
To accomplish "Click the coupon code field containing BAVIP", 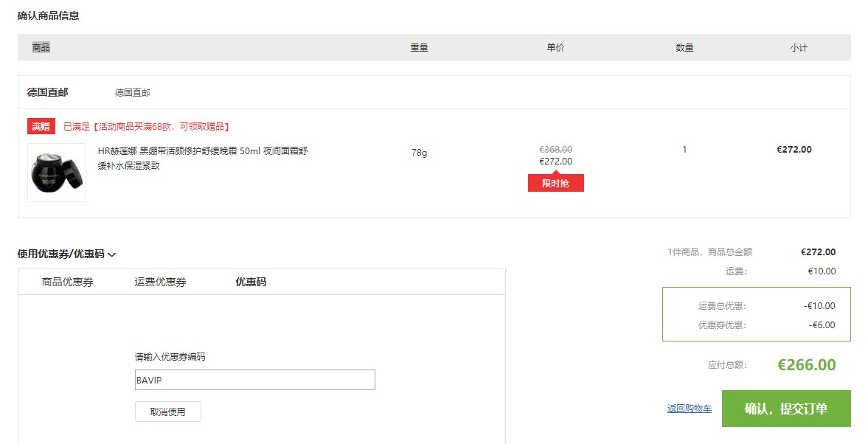I will tap(255, 380).
